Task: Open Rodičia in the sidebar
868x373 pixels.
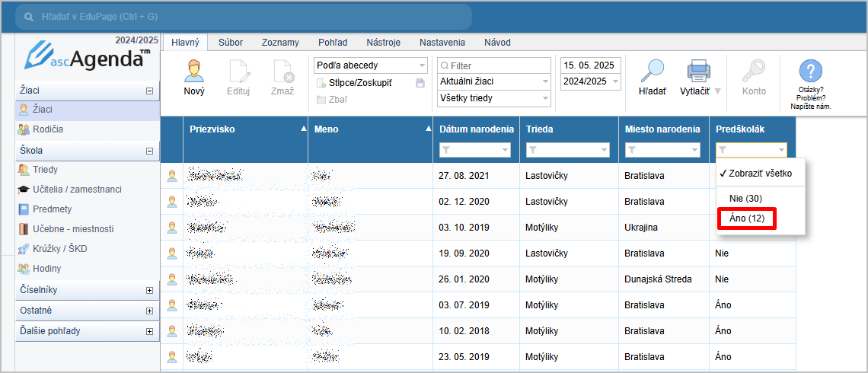Action: point(47,129)
